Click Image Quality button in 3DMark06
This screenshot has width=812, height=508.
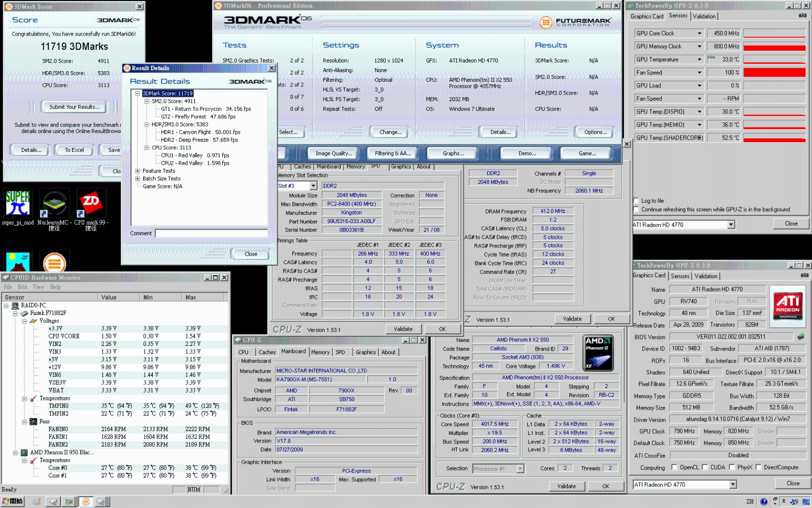tap(333, 153)
